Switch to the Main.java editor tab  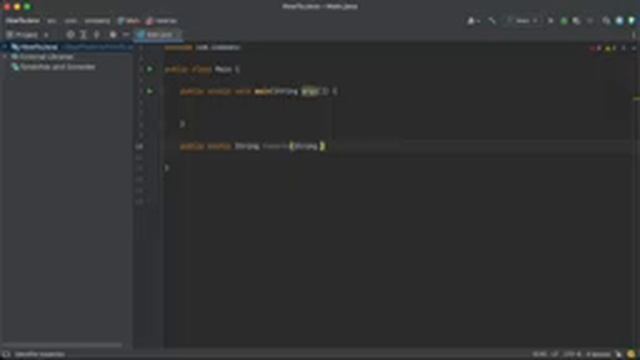(158, 35)
